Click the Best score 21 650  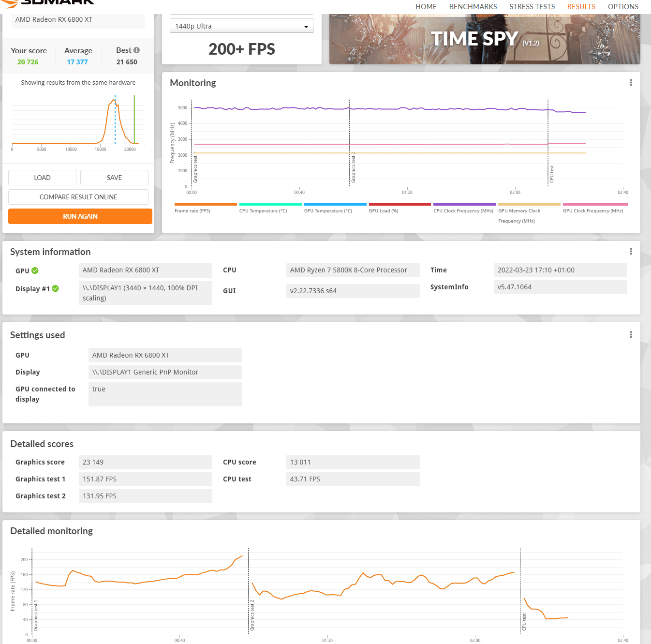pos(127,62)
